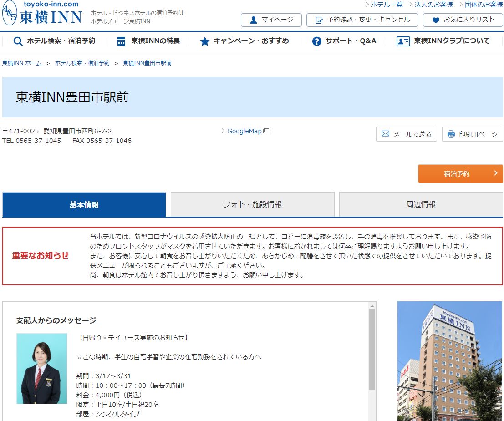This screenshot has width=504, height=421.
Task: Open マイページ
Action: click(271, 20)
